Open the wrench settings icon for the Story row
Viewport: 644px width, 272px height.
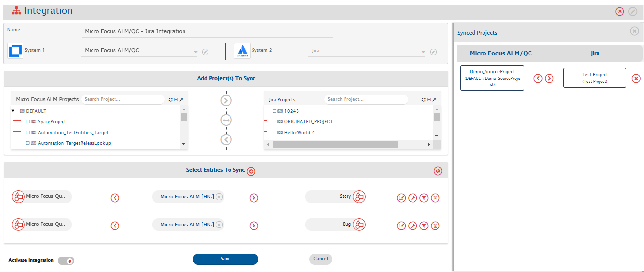(413, 198)
